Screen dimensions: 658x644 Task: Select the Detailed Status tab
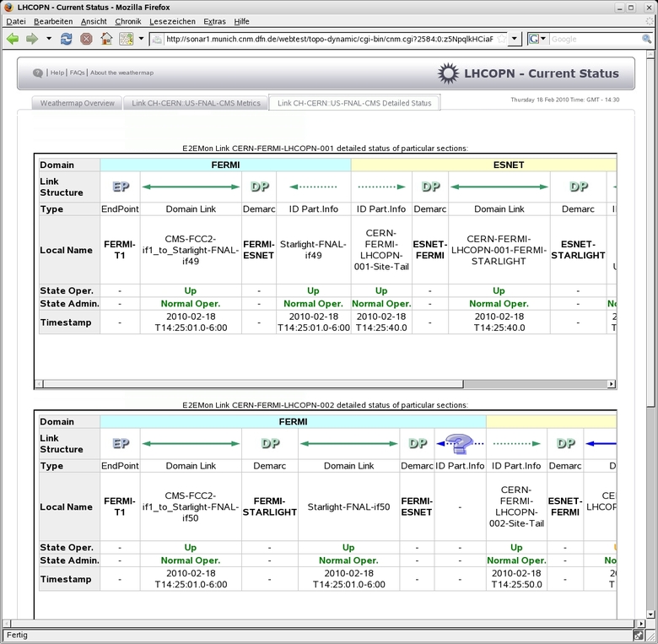pyautogui.click(x=354, y=103)
